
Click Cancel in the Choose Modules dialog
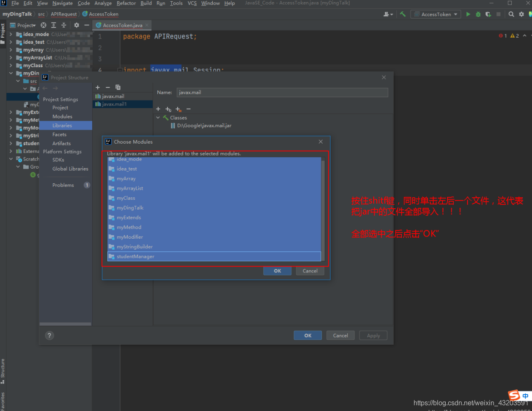click(x=310, y=271)
